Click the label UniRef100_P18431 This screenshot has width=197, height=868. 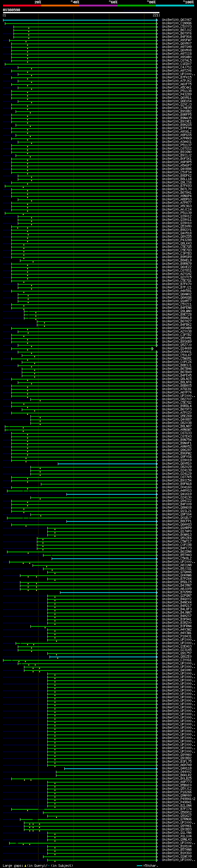click(x=176, y=636)
